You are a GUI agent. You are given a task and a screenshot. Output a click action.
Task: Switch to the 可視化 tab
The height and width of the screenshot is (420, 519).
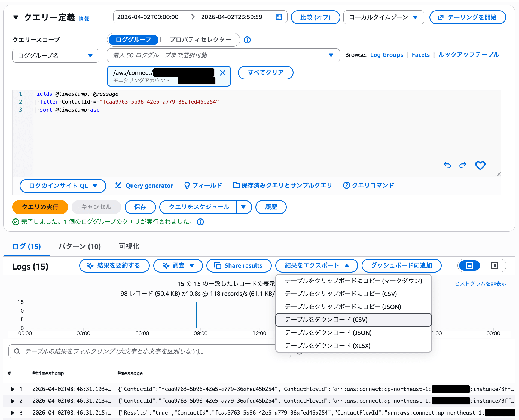click(129, 246)
